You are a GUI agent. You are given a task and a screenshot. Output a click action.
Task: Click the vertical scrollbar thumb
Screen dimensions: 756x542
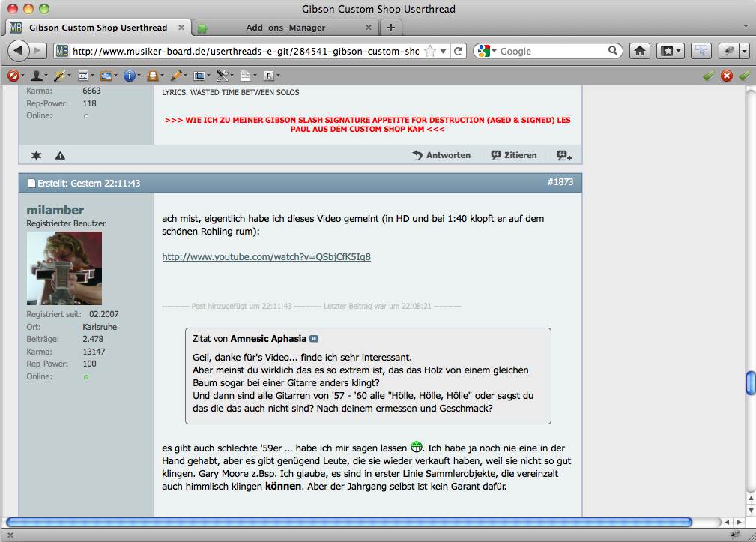(x=750, y=383)
